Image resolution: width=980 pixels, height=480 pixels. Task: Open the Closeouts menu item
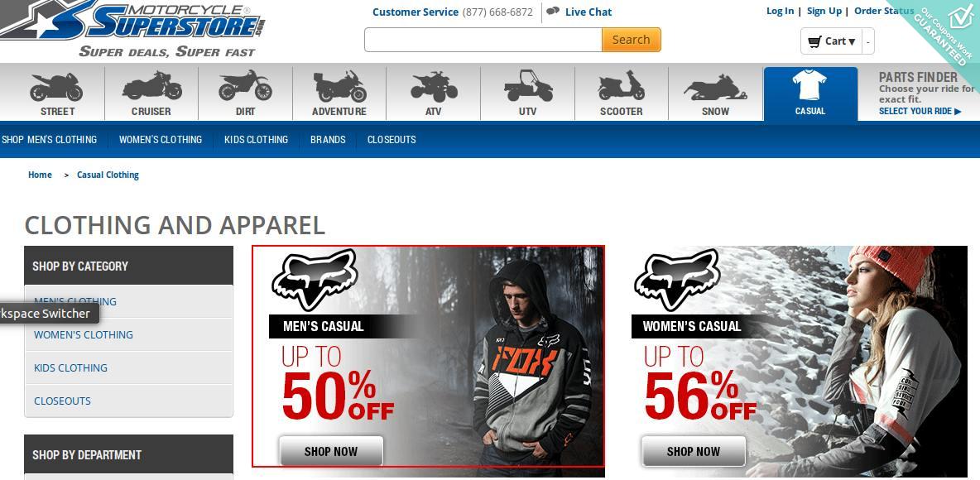pyautogui.click(x=392, y=139)
